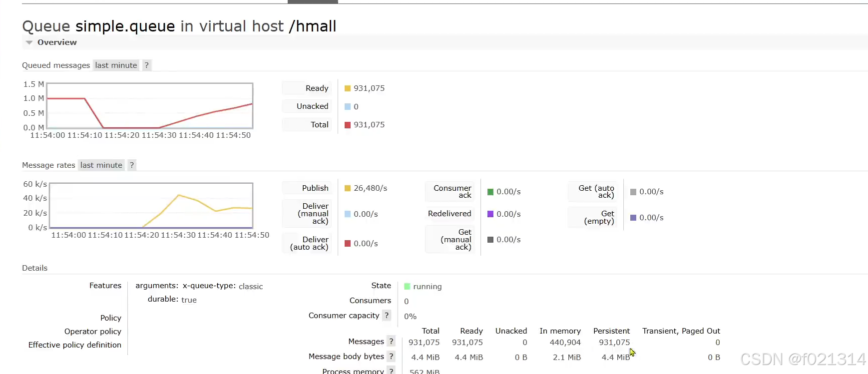Open help for Consumer capacity

tap(387, 316)
